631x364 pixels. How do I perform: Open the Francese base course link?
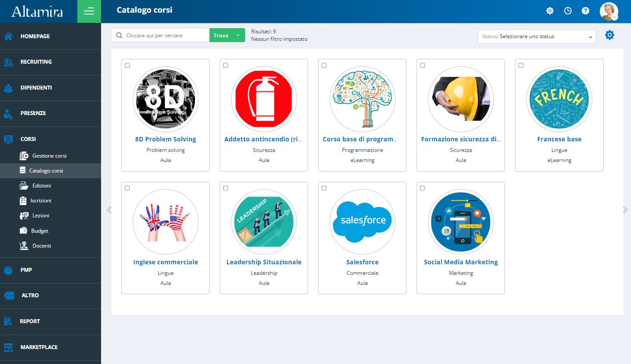click(x=559, y=139)
